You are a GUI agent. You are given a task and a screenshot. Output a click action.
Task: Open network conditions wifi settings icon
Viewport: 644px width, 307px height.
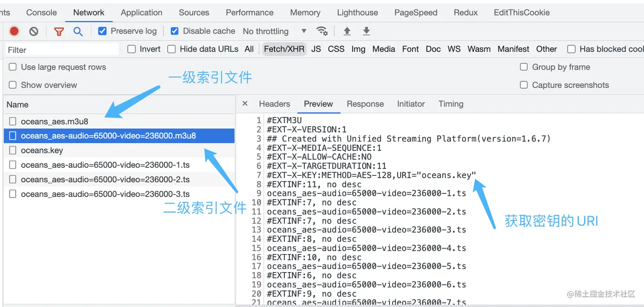click(x=322, y=31)
